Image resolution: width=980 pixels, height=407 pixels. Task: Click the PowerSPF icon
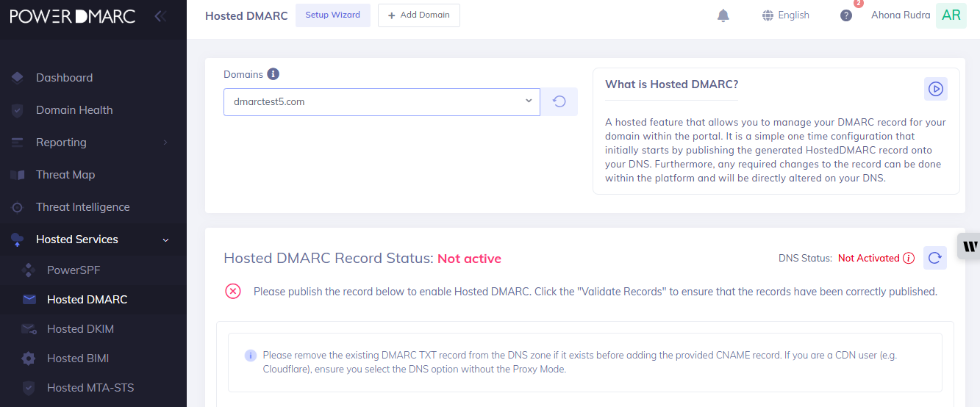tap(29, 270)
